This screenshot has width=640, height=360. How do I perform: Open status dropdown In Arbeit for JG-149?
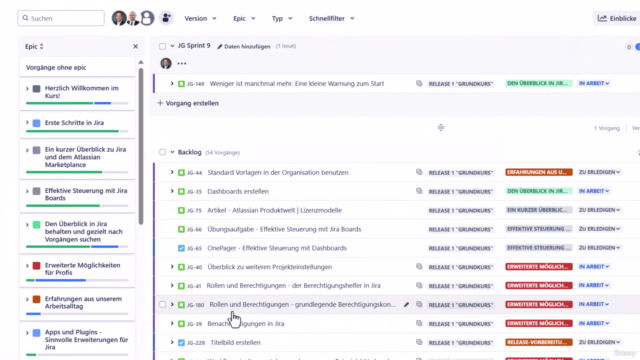point(594,83)
